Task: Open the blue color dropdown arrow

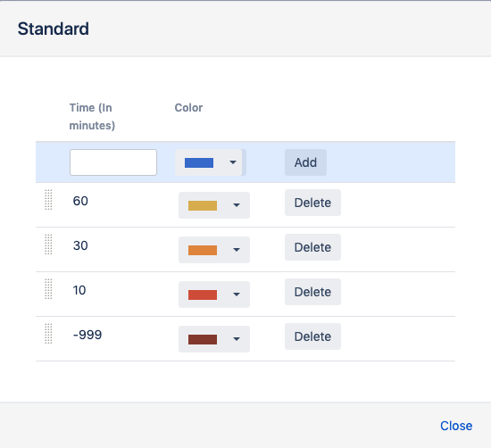Action: 233,162
